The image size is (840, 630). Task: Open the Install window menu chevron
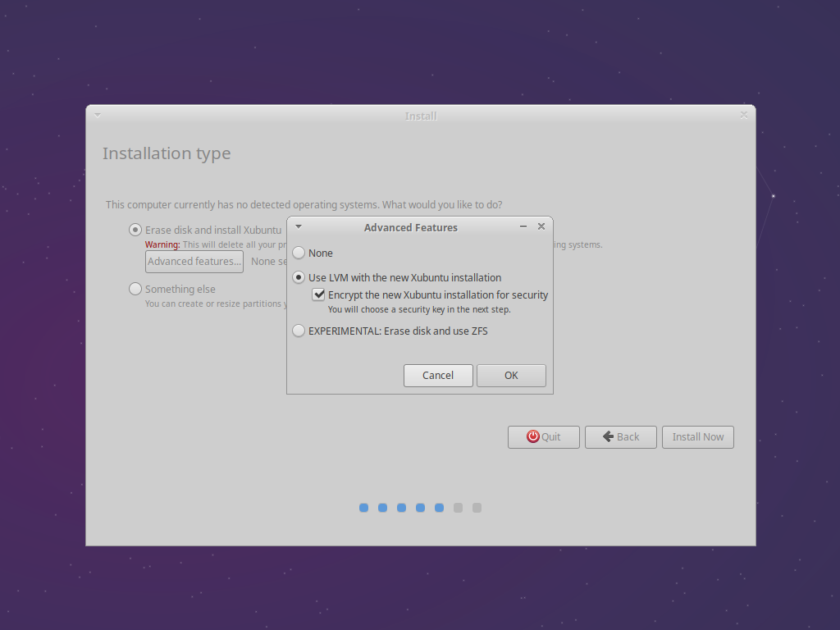[x=97, y=115]
